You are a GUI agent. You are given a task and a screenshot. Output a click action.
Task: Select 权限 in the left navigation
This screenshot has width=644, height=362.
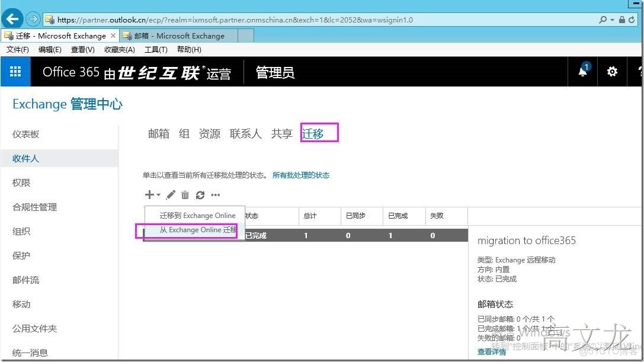[21, 182]
